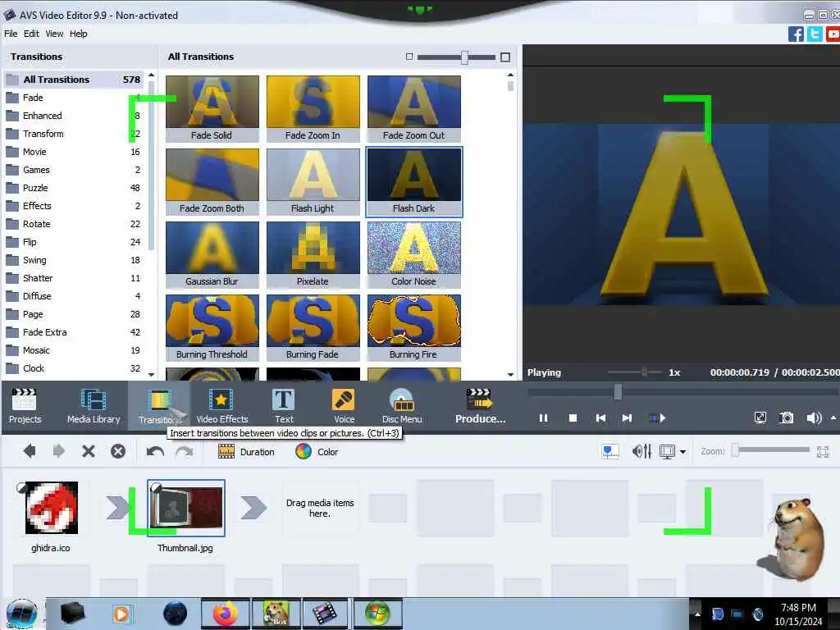Viewport: 840px width, 630px height.
Task: Click the next scene playback icon
Action: [x=657, y=418]
